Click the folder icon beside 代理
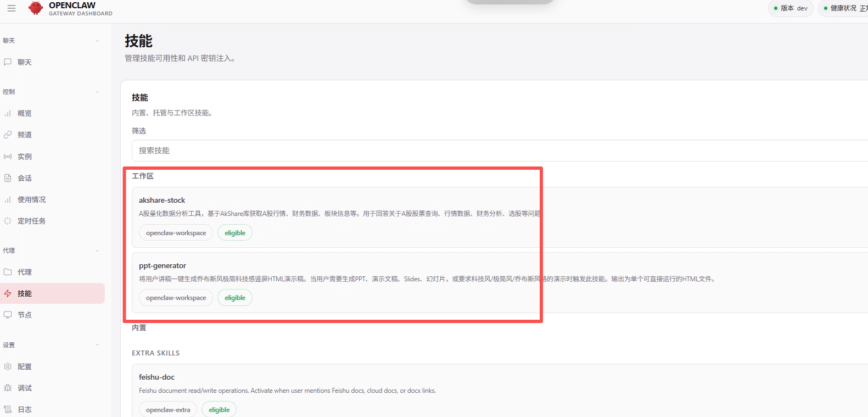 8,272
